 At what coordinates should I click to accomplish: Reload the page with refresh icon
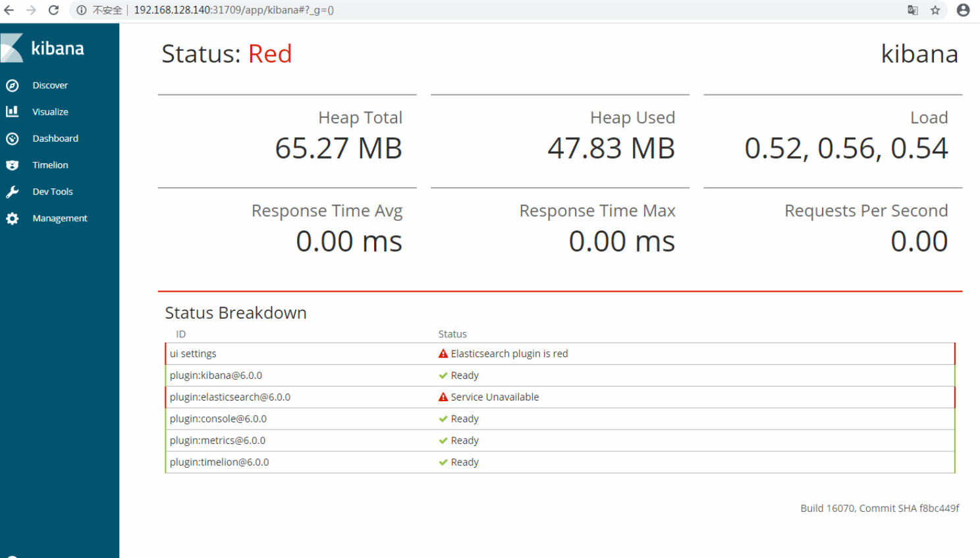(x=53, y=10)
